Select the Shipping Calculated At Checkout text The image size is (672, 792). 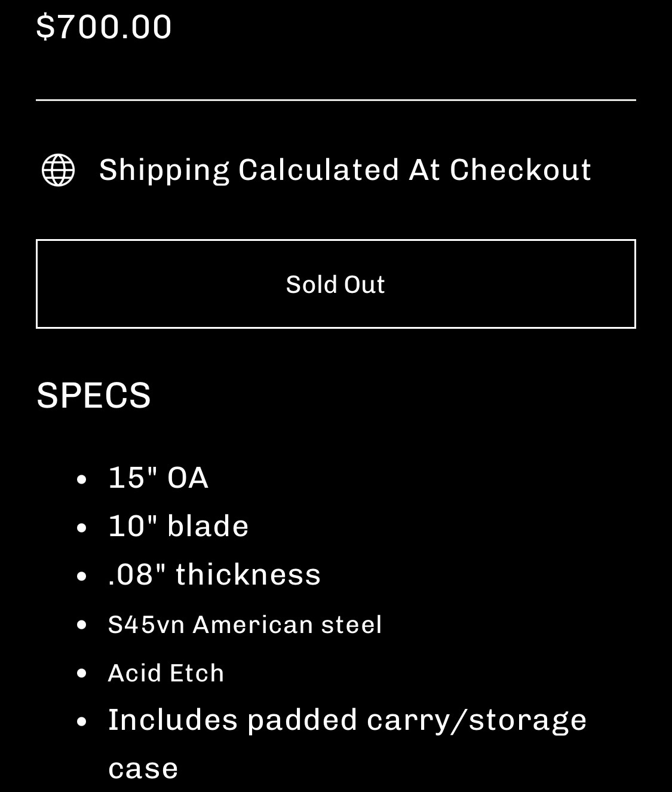coord(345,170)
